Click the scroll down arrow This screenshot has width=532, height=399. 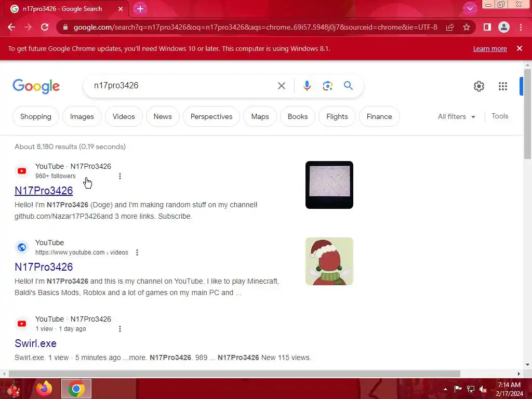tap(527, 365)
